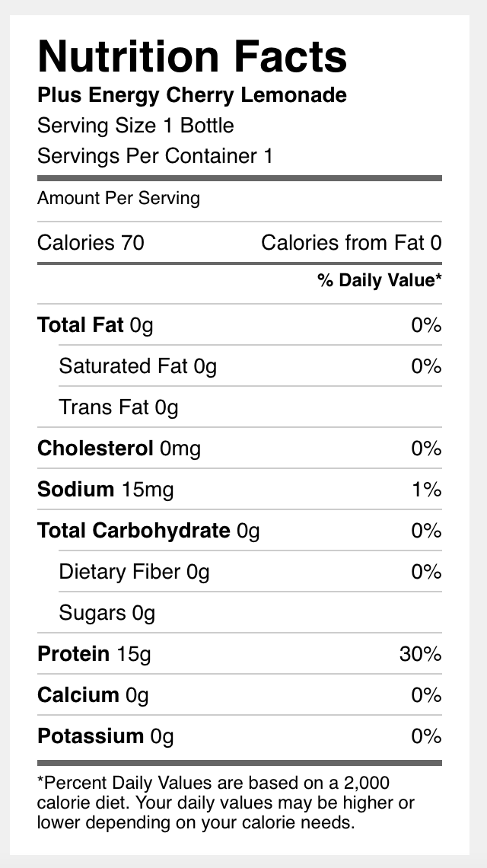Viewport: 487px width, 868px height.
Task: Click the Dietary Fiber 0g row label
Action: pyautogui.click(x=134, y=572)
